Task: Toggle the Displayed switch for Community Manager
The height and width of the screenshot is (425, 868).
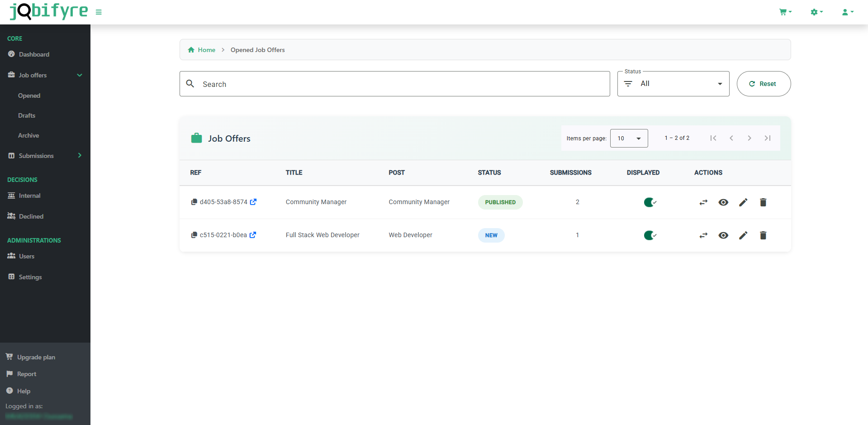Action: pyautogui.click(x=650, y=202)
